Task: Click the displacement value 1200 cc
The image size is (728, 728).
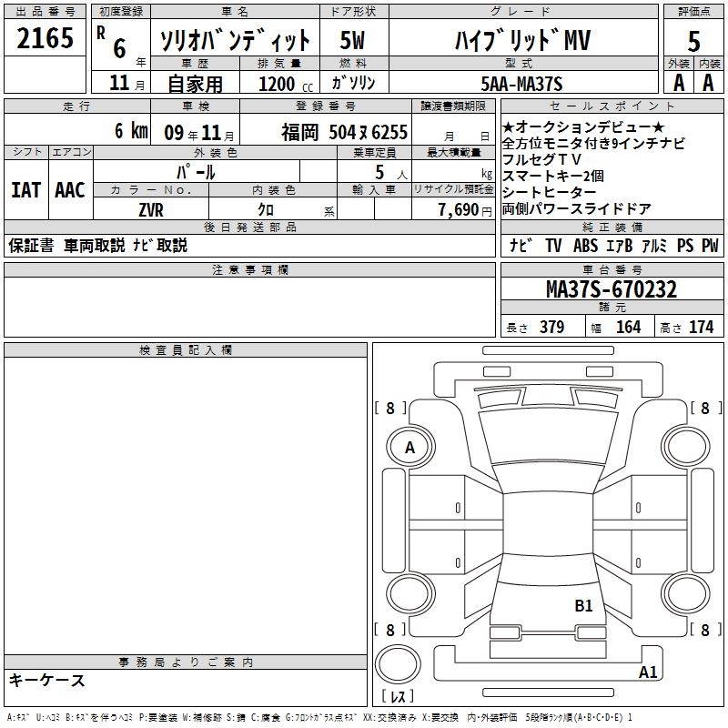Action: point(285,84)
